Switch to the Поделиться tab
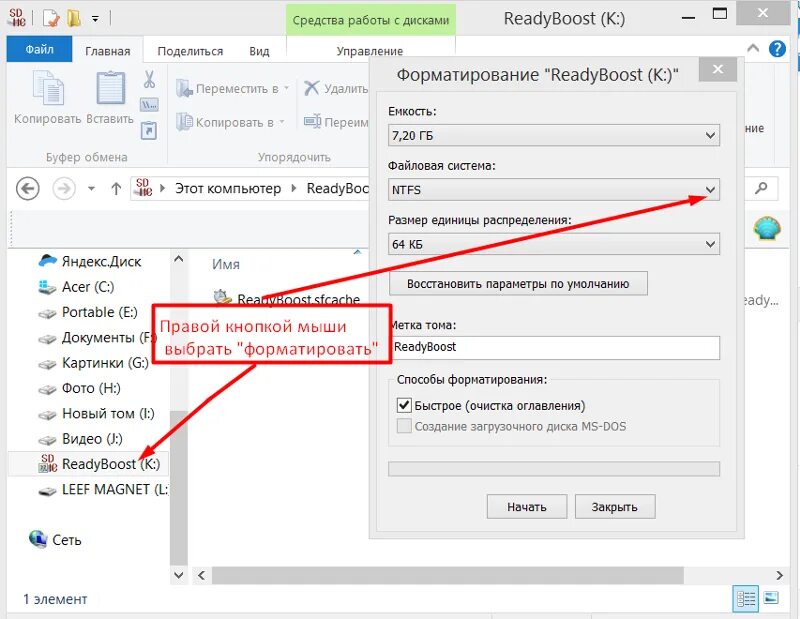This screenshot has width=800, height=619. point(190,51)
